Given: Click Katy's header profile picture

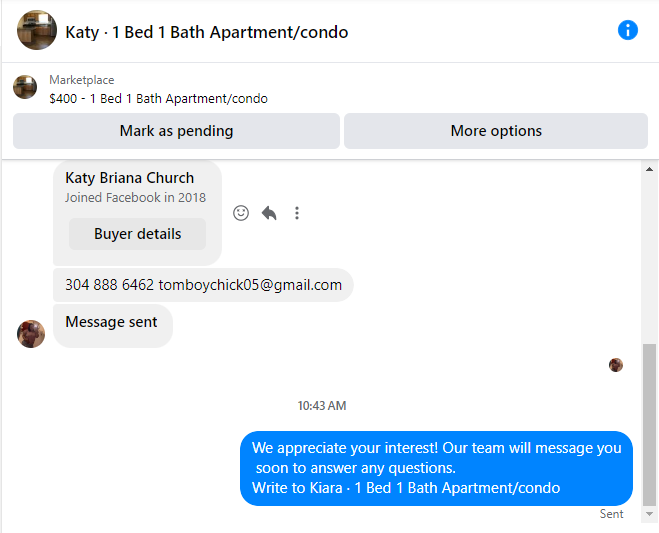Looking at the screenshot, I should (x=37, y=30).
